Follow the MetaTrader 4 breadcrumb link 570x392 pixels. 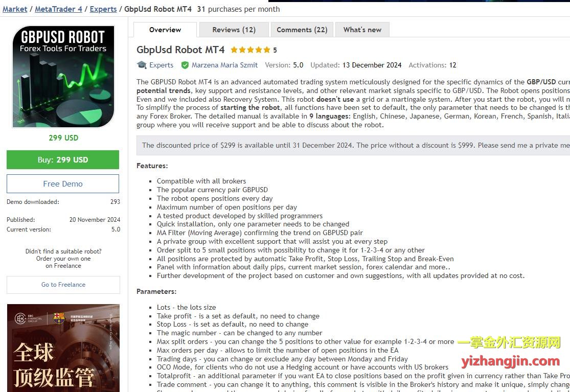[x=58, y=9]
